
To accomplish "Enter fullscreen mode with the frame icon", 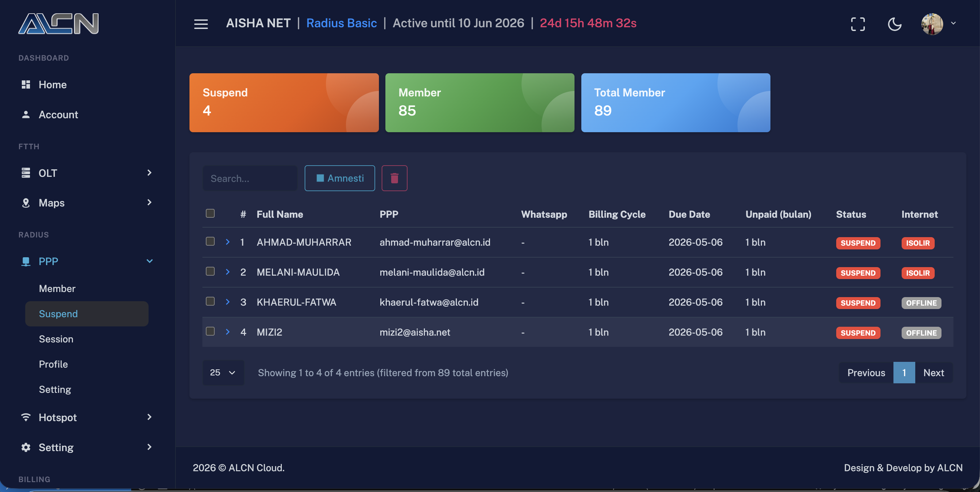I will click(857, 24).
